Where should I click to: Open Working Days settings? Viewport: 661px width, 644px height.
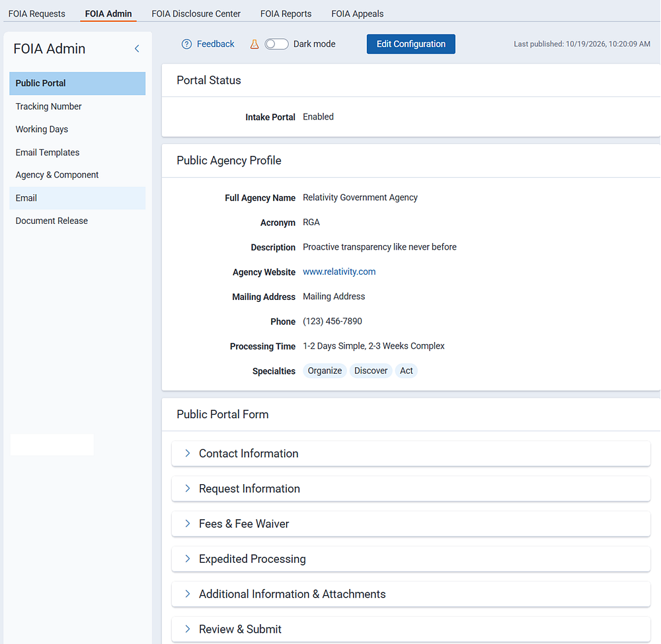[77, 129]
